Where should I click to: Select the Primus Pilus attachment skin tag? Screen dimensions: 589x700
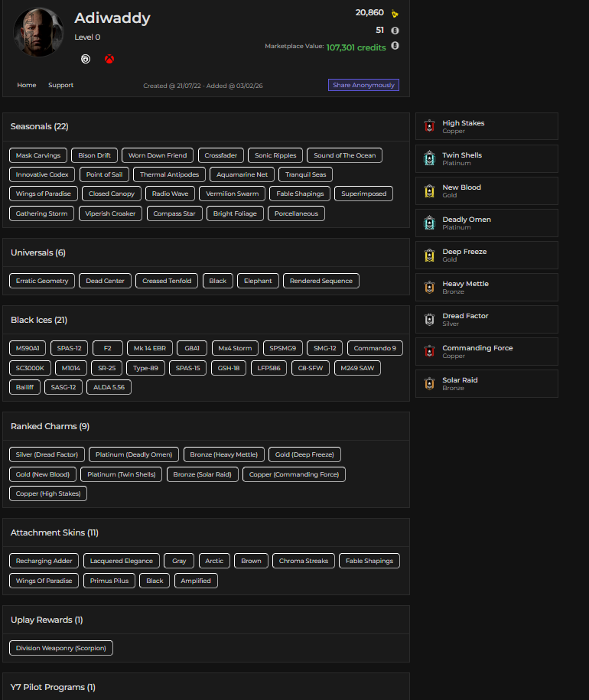click(109, 581)
